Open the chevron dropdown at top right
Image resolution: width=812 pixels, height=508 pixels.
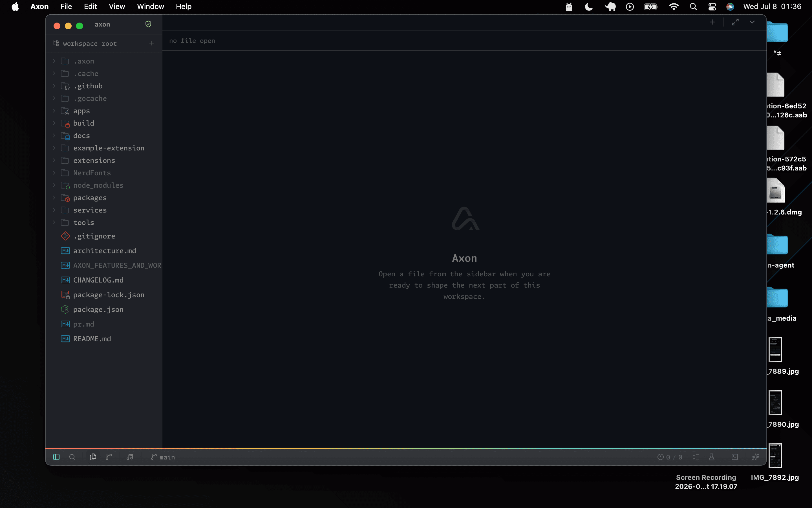[752, 22]
